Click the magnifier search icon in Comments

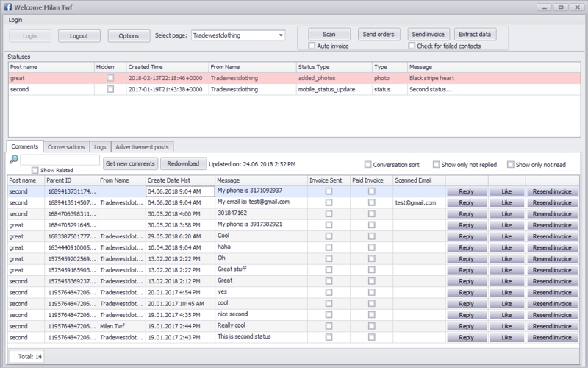click(13, 160)
